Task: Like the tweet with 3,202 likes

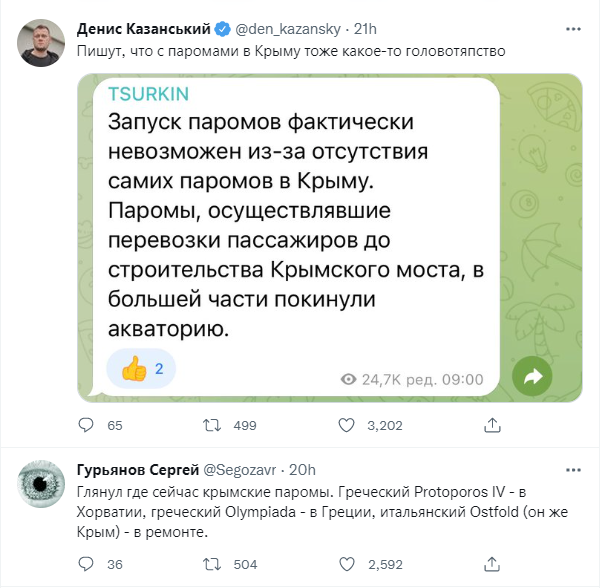Action: coord(347,426)
